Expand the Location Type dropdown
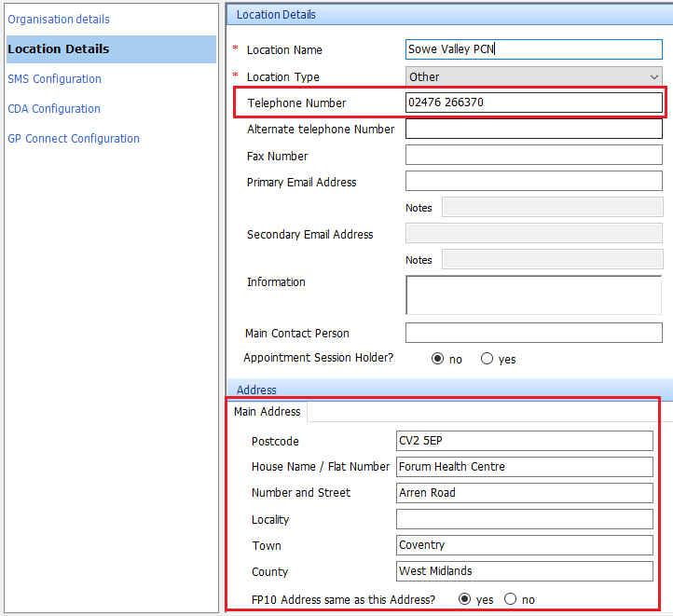This screenshot has height=616, width=673. pos(533,76)
